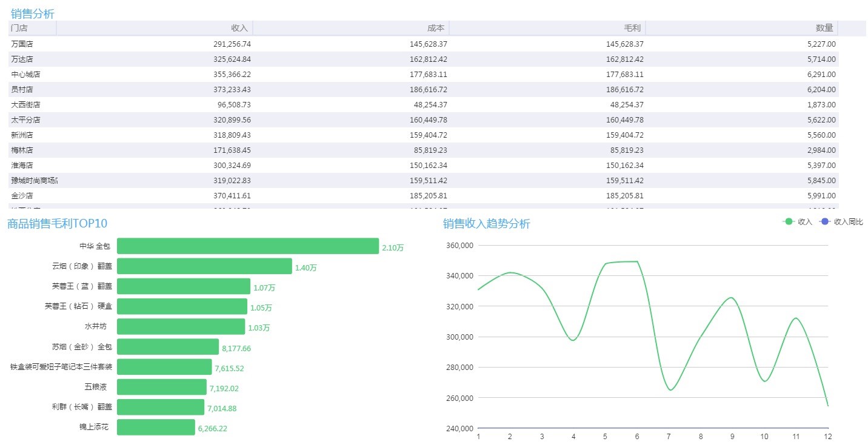Click the 锦上添花 bar at the bottom
868x447 pixels.
pos(156,427)
